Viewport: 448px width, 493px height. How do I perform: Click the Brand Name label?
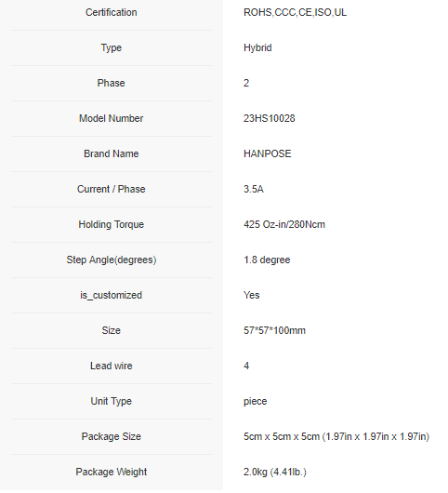click(x=112, y=153)
